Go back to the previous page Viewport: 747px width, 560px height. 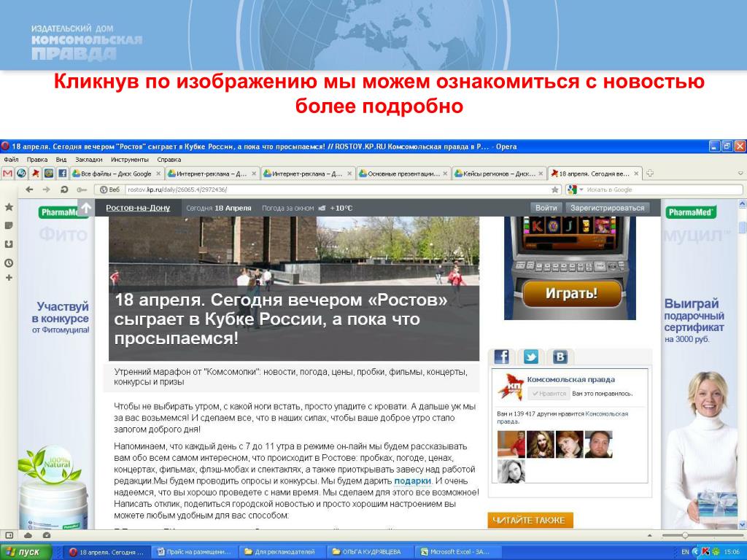(x=29, y=190)
